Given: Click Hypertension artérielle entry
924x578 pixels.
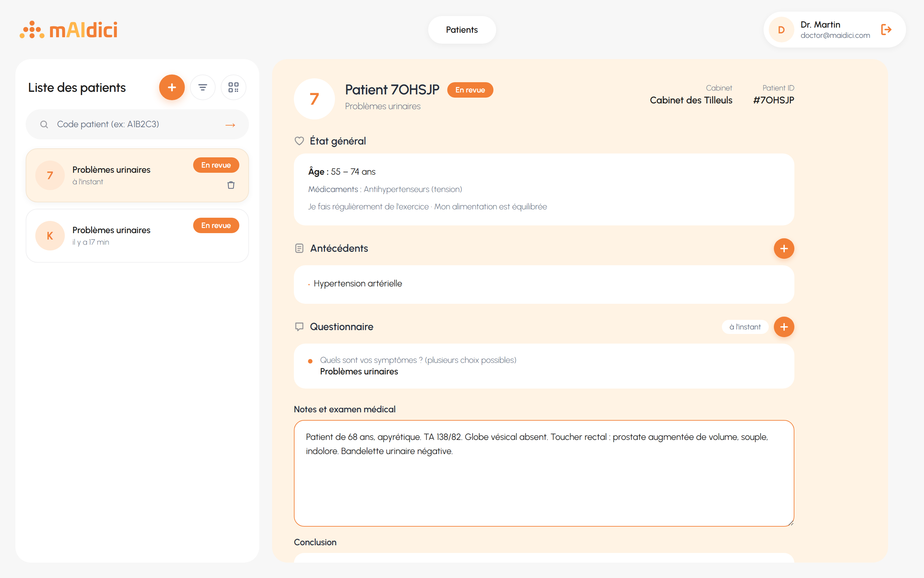Looking at the screenshot, I should 358,284.
